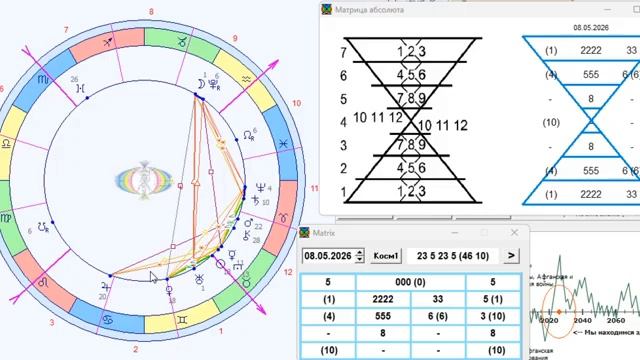Minimize the Matrix window
This screenshot has height=360, width=640.
coord(455,233)
